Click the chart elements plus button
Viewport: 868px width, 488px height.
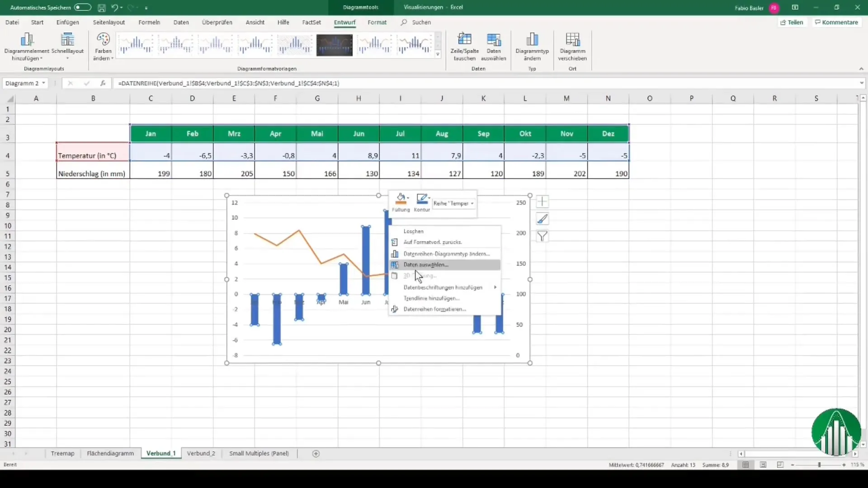542,202
